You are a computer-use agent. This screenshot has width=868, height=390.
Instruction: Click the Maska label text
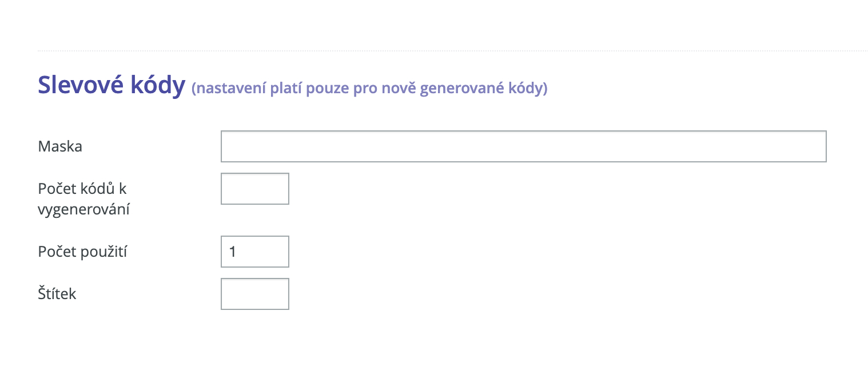(59, 146)
